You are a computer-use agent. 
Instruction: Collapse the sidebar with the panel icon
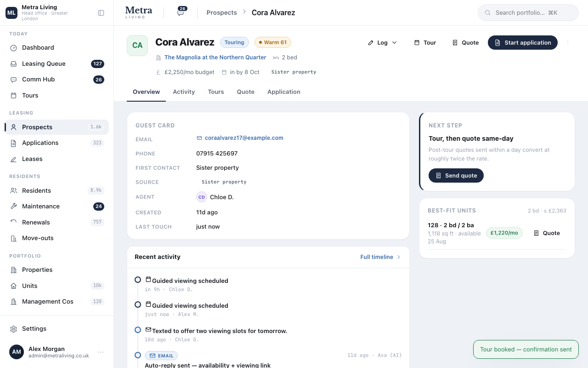click(101, 13)
